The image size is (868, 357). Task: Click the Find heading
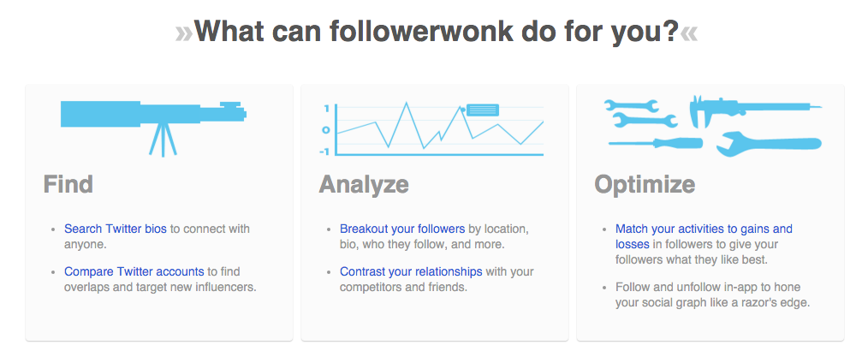68,184
